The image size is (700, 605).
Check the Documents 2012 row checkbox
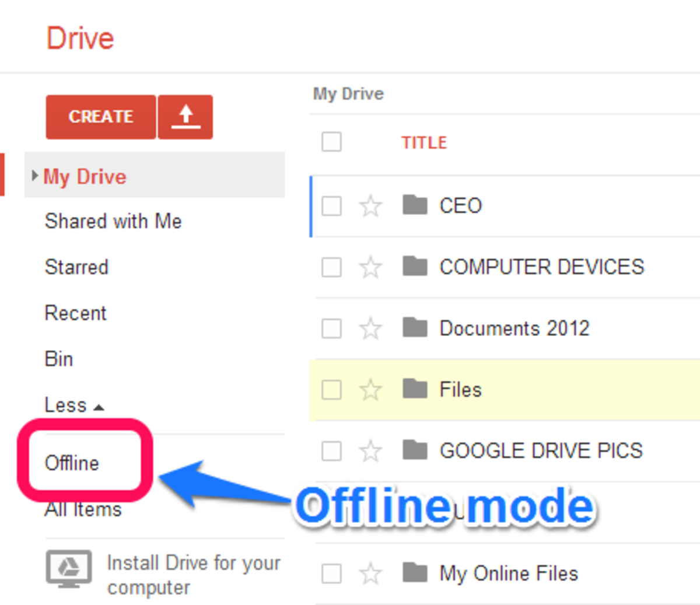tap(331, 328)
